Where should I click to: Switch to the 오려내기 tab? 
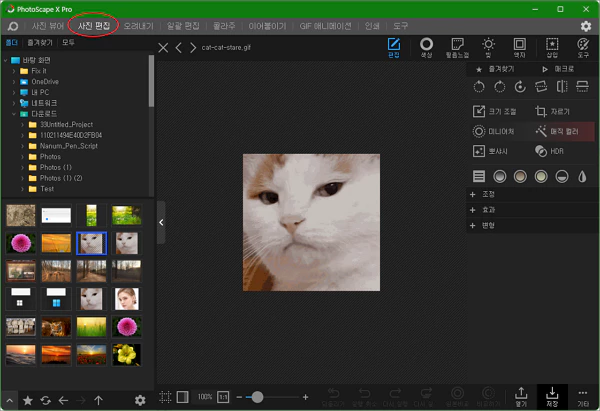pos(139,26)
